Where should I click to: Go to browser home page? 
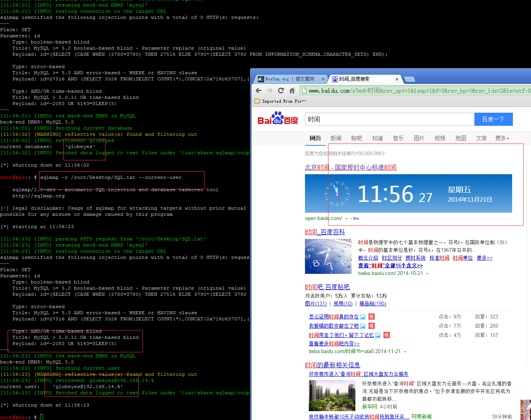292,91
